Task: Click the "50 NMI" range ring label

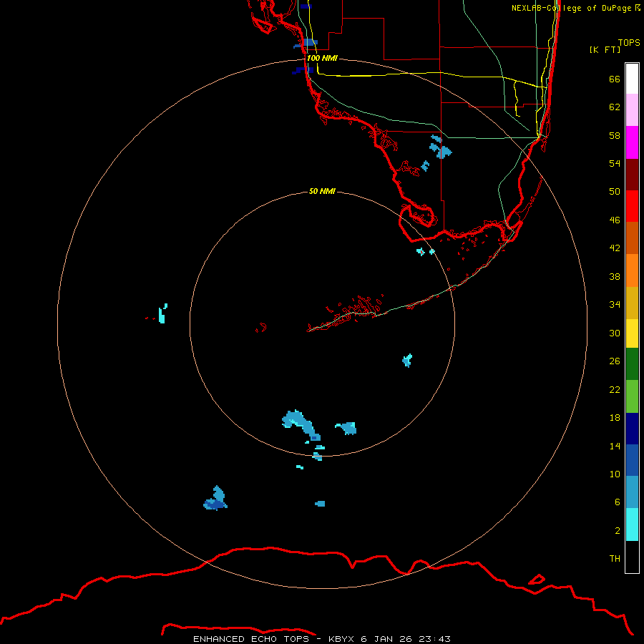Action: [322, 191]
